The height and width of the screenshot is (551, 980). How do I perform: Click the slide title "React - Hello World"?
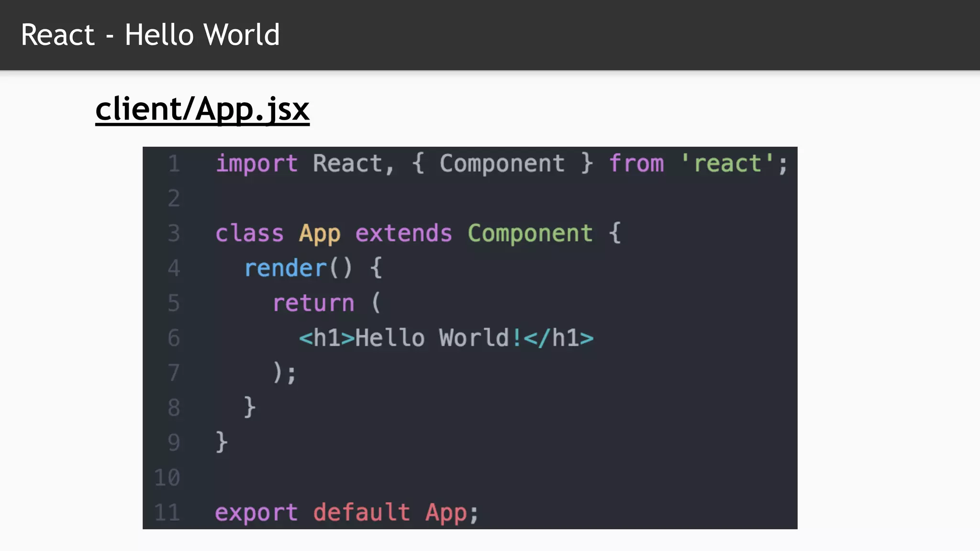[x=150, y=35]
